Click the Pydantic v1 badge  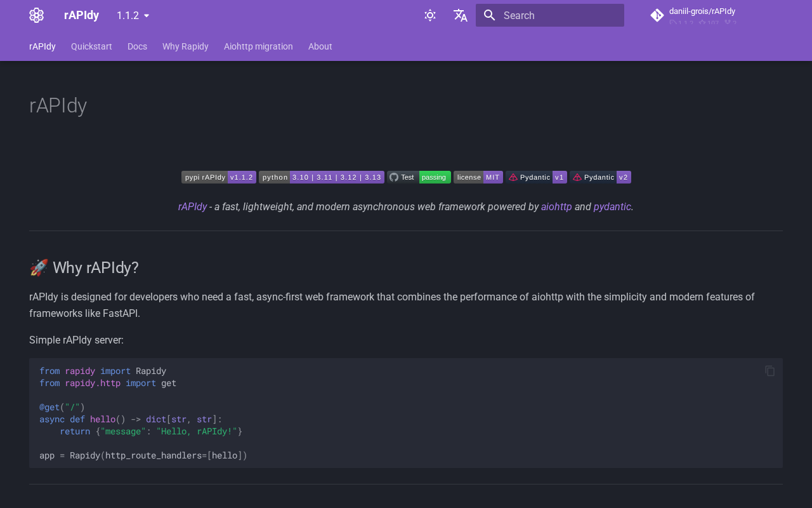pyautogui.click(x=536, y=177)
